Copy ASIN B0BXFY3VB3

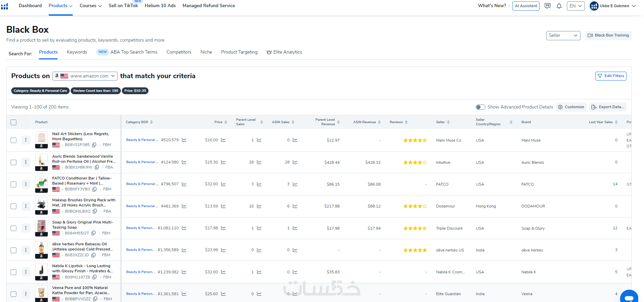(95, 189)
